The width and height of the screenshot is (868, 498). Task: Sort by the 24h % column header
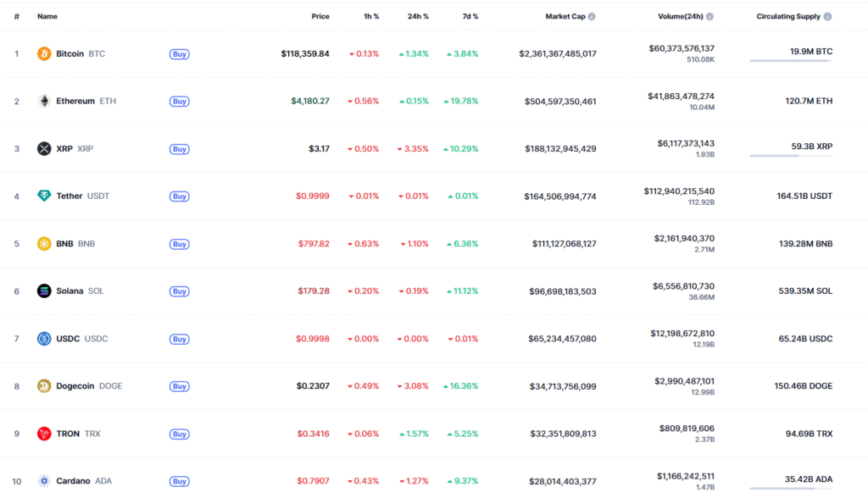click(x=418, y=17)
